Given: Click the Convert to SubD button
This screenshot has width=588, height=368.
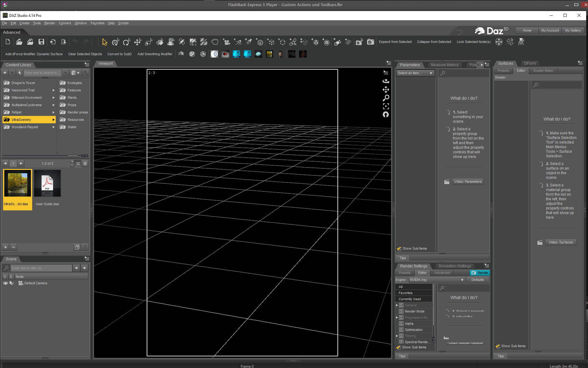Looking at the screenshot, I should 119,54.
